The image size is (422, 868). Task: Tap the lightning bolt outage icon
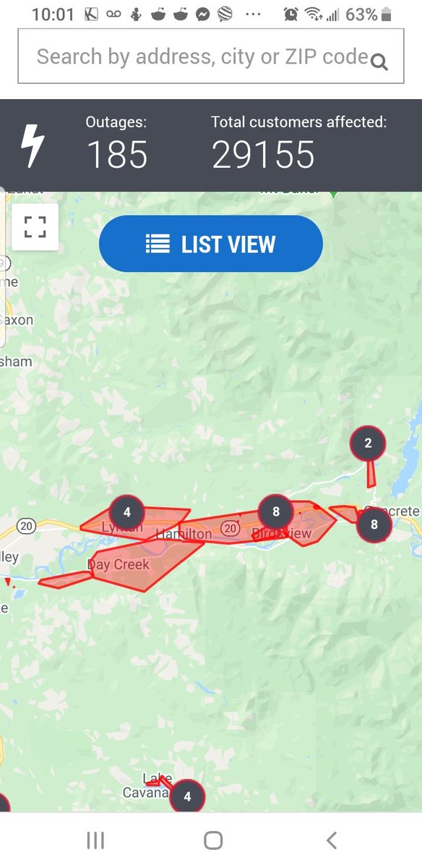(33, 146)
